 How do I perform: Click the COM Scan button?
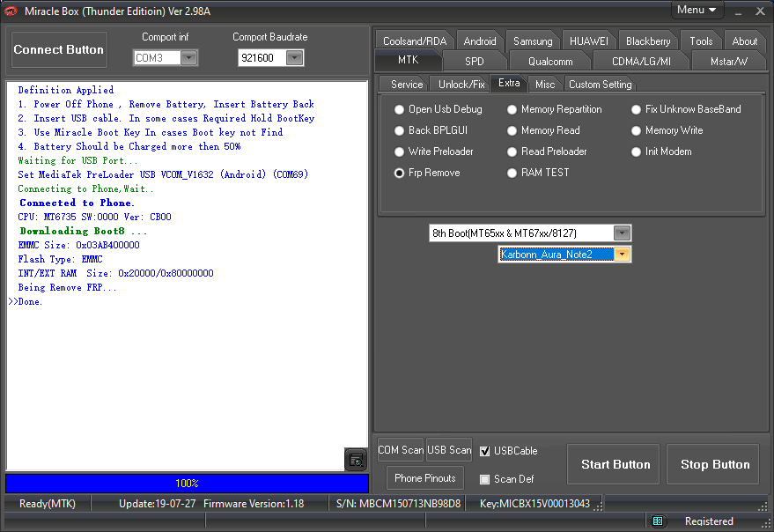tap(401, 450)
